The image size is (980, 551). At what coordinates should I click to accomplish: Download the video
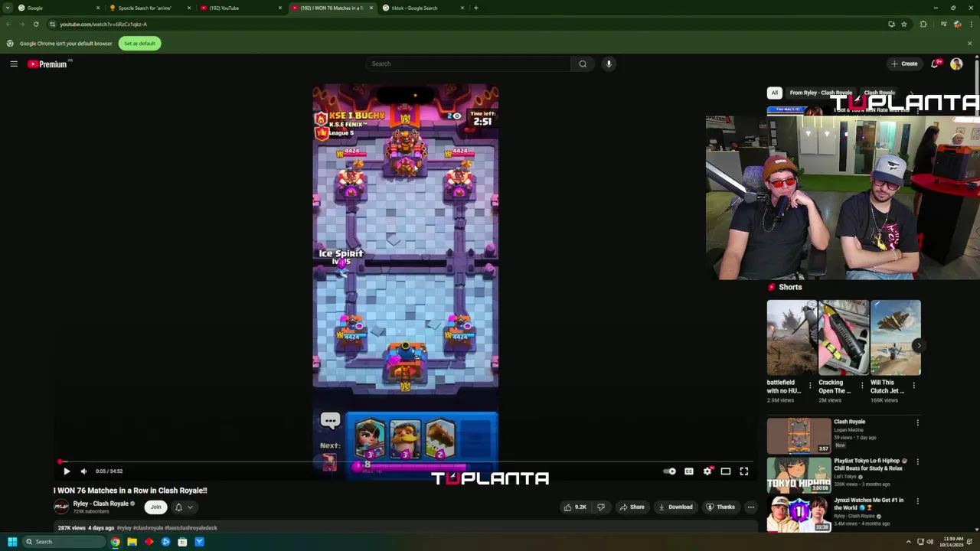675,507
